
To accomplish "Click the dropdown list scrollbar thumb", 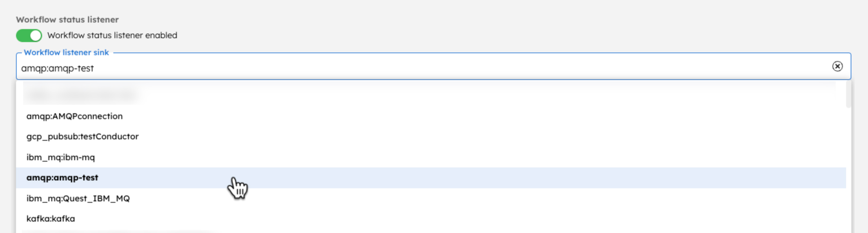I will 848,95.
